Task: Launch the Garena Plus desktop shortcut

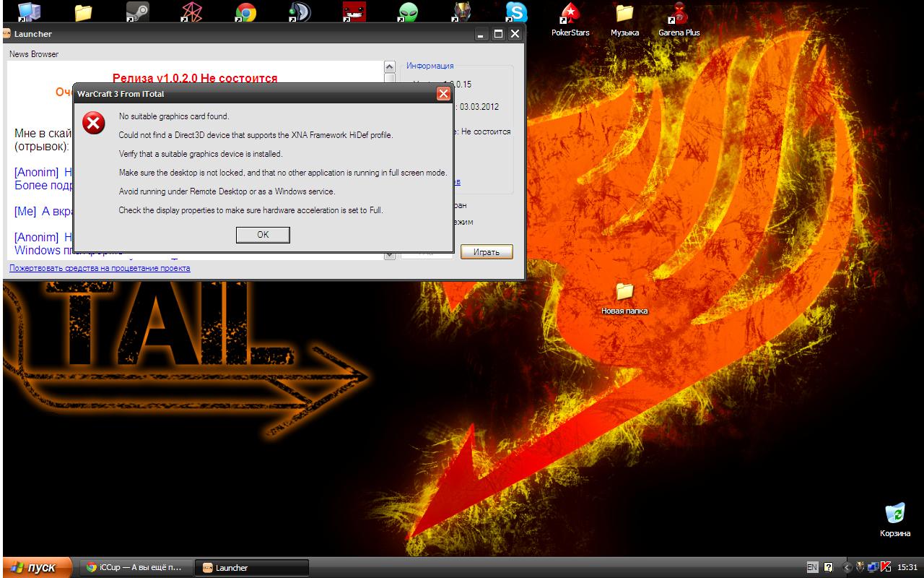Action: click(679, 19)
